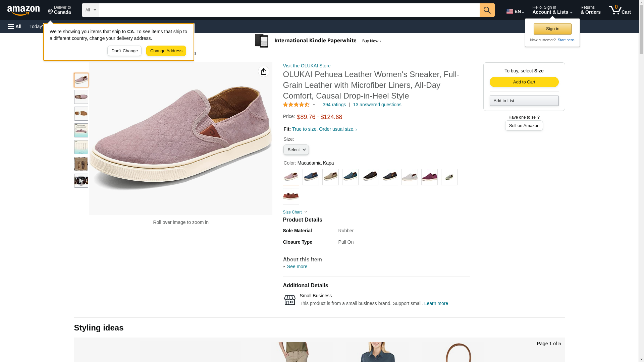Click the Add to Cart button
This screenshot has height=362, width=644.
coord(524,82)
